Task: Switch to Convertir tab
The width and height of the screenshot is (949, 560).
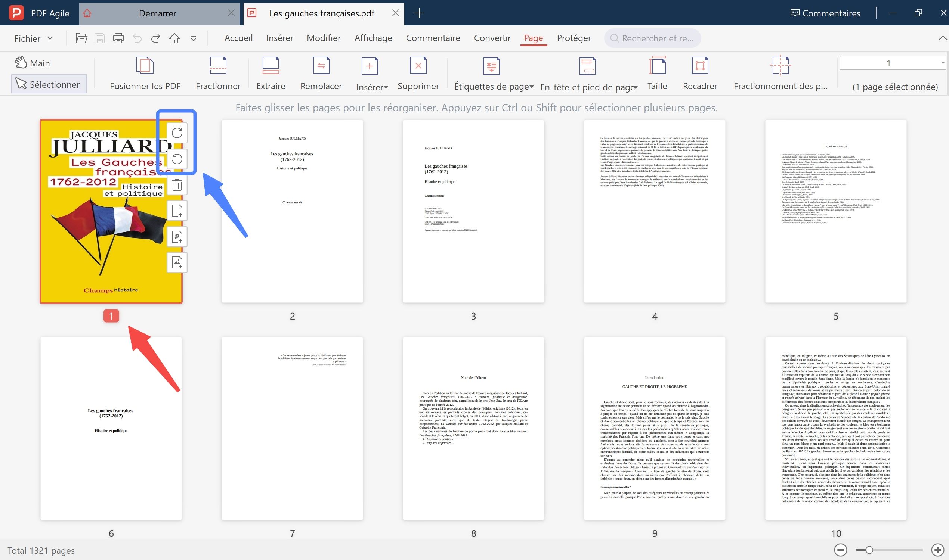Action: pyautogui.click(x=492, y=38)
